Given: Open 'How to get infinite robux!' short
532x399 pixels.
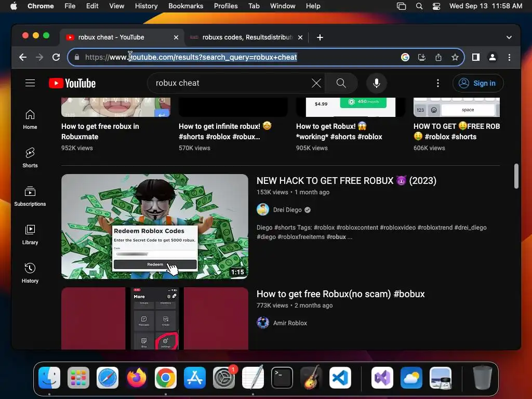Looking at the screenshot, I should pos(225,131).
